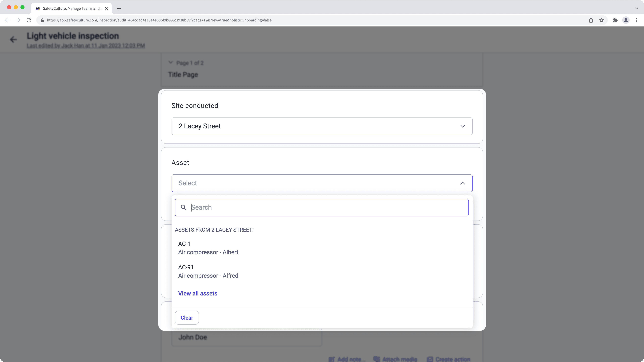Viewport: 644px width, 362px height.
Task: Click the tab search chevron at top right
Action: 636,8
